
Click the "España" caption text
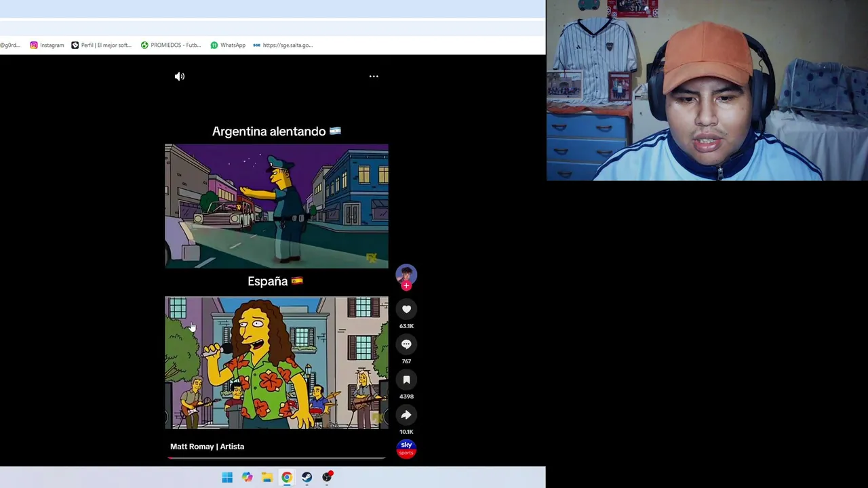coord(268,281)
